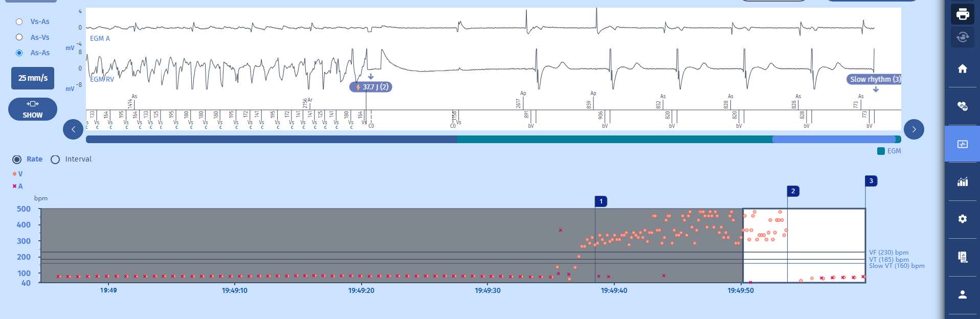Open the heart monitoring icon in the sidebar

[962, 106]
